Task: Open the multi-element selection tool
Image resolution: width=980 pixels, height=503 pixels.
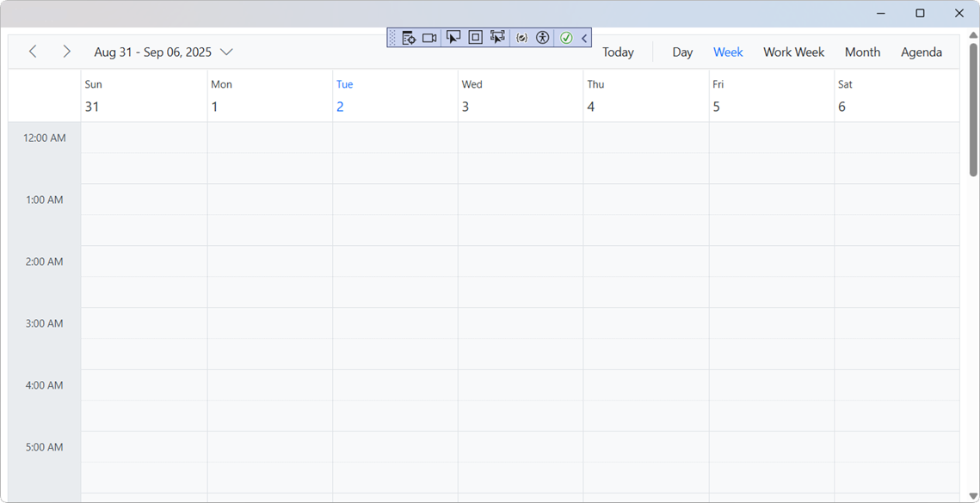Action: (x=497, y=37)
